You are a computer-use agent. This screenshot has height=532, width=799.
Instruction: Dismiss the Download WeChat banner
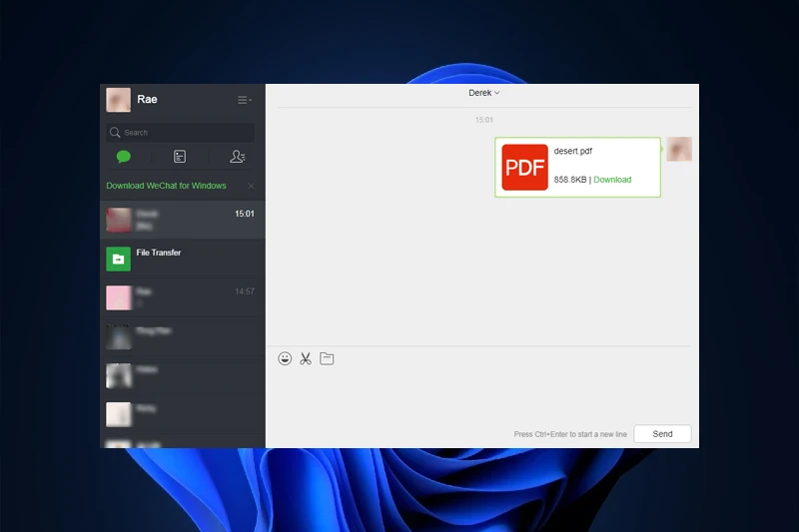click(x=251, y=186)
